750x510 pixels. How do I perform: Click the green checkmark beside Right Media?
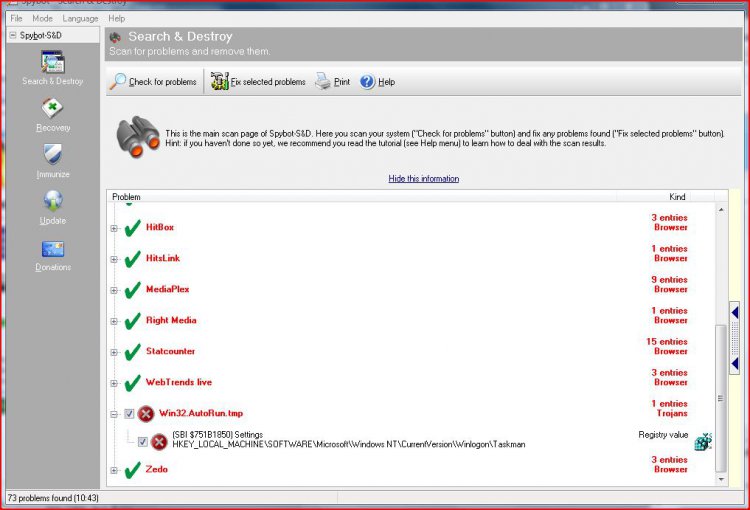click(x=132, y=321)
